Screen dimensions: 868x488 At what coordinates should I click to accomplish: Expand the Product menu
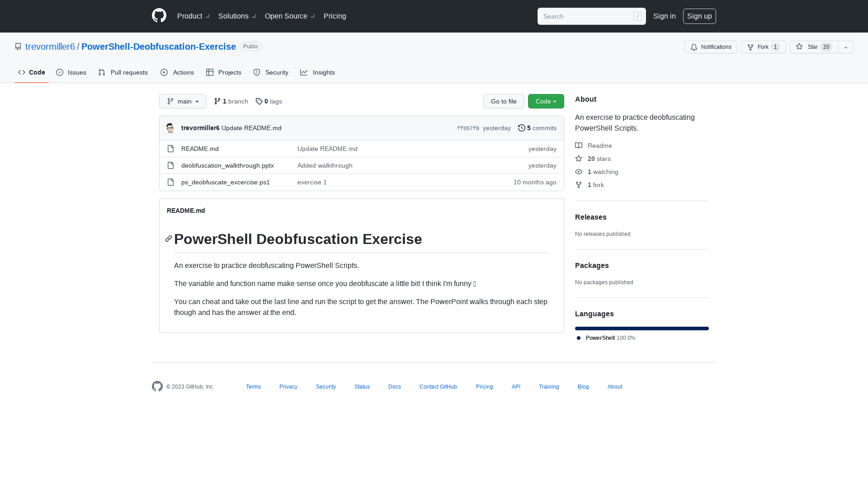point(193,16)
